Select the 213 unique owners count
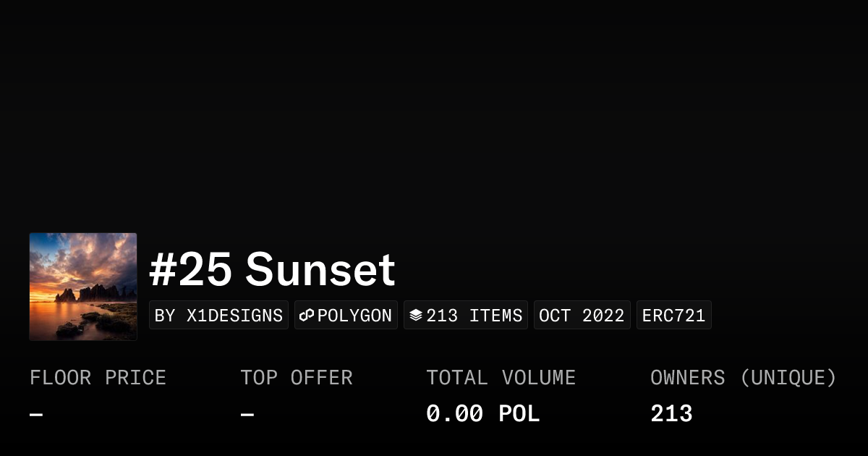868x456 pixels. (x=671, y=414)
